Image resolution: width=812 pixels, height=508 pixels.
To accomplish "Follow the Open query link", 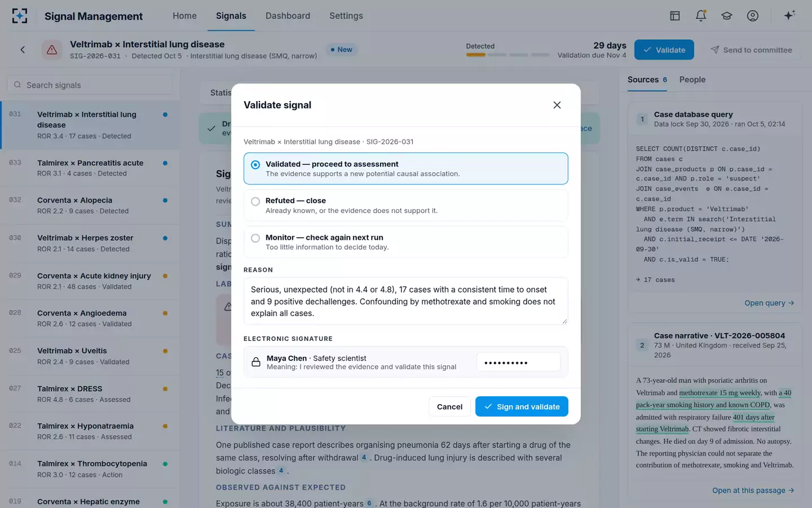I will click(x=769, y=303).
